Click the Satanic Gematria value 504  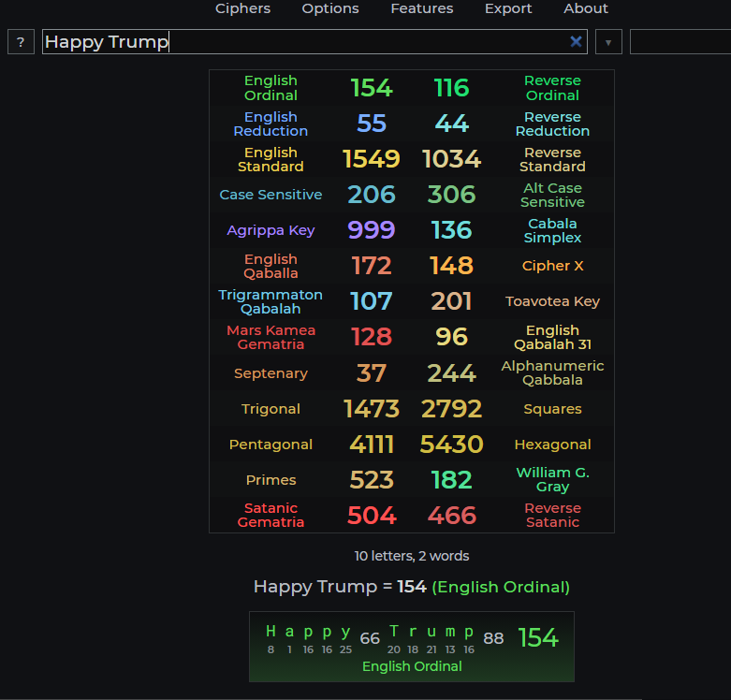pyautogui.click(x=372, y=515)
